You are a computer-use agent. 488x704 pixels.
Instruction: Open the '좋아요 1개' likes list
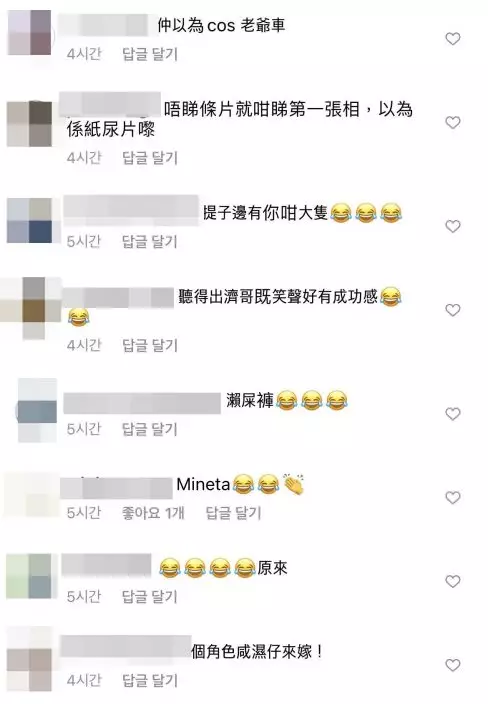[153, 513]
